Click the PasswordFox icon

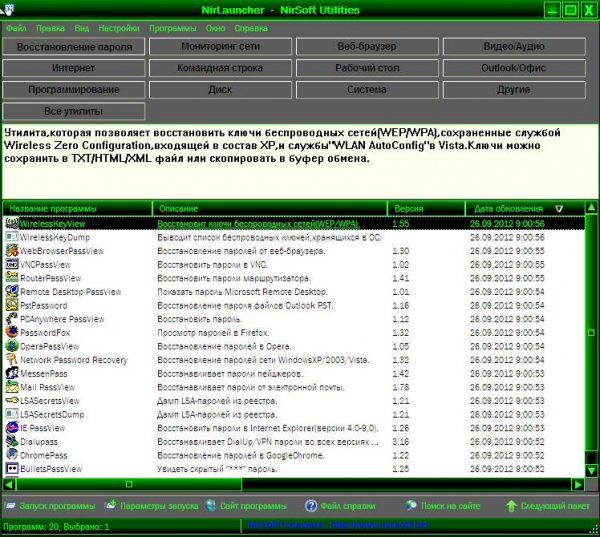[x=12, y=333]
